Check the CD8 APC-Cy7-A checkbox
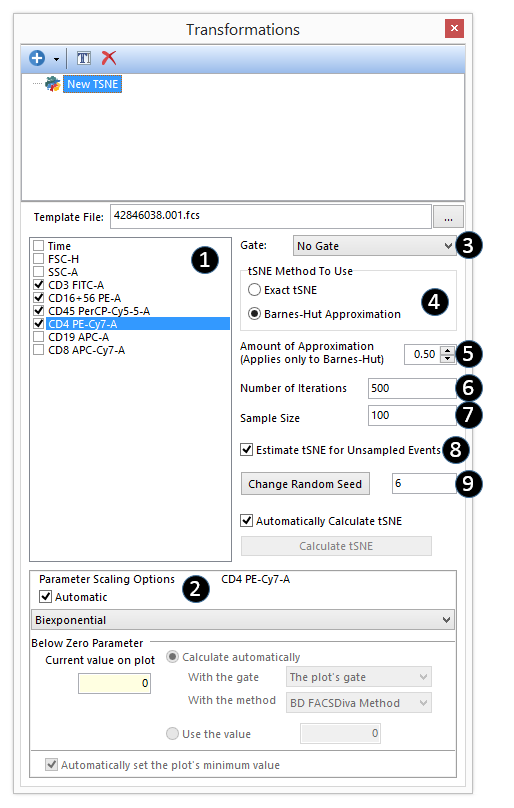The width and height of the screenshot is (514, 808). point(39,350)
